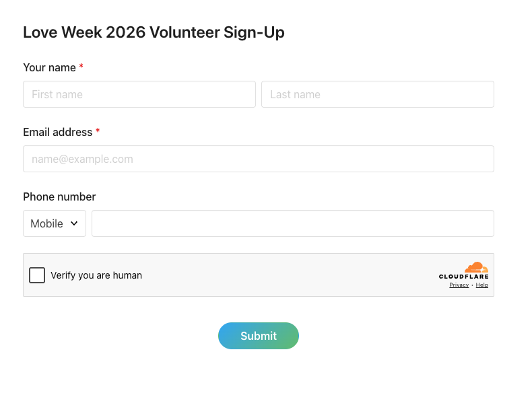Viewport: 532px width, 393px height.
Task: Click the red asterisk beside Your name
Action: click(x=81, y=67)
